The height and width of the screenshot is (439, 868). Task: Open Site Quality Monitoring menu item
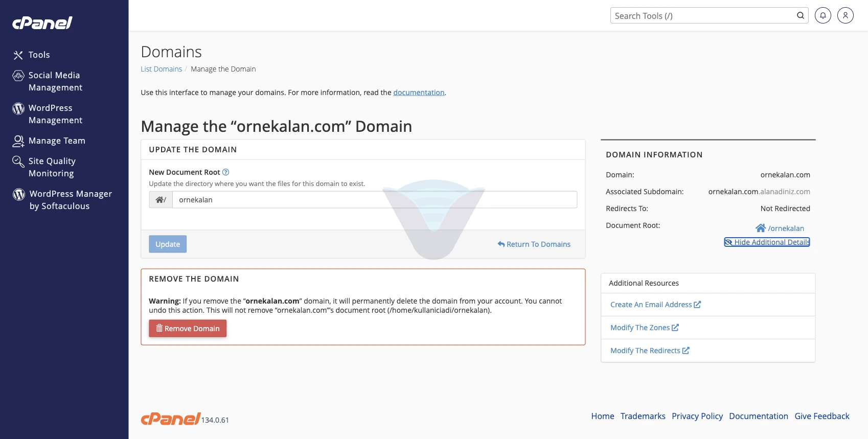point(52,167)
